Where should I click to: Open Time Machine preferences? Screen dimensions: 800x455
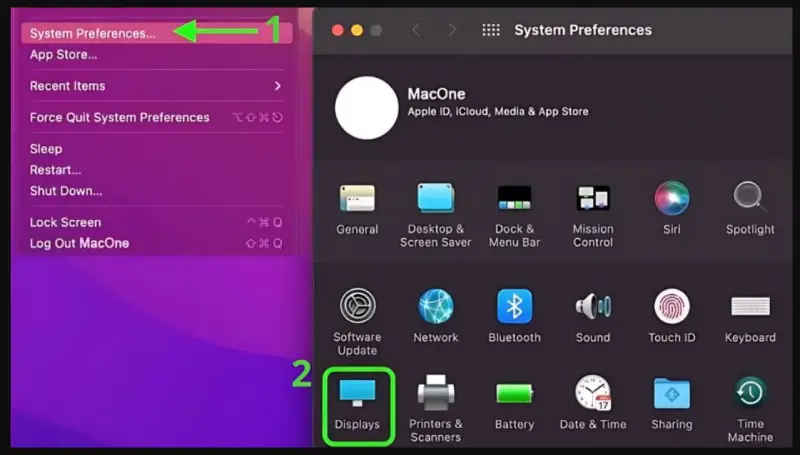pos(750,408)
